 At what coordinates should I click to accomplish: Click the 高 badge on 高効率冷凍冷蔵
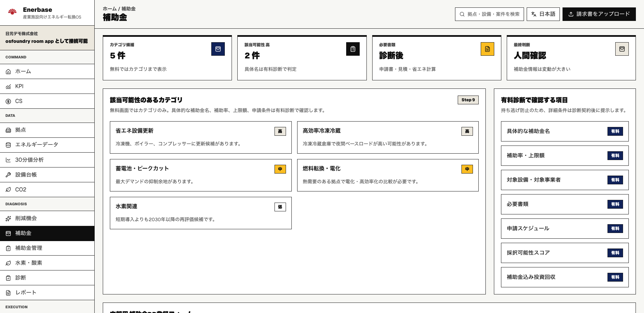pos(467,131)
